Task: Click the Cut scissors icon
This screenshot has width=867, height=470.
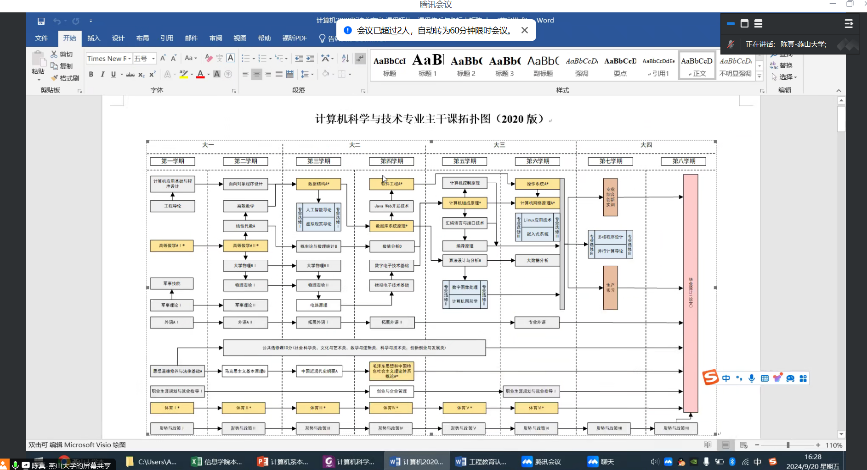Action: coord(54,54)
